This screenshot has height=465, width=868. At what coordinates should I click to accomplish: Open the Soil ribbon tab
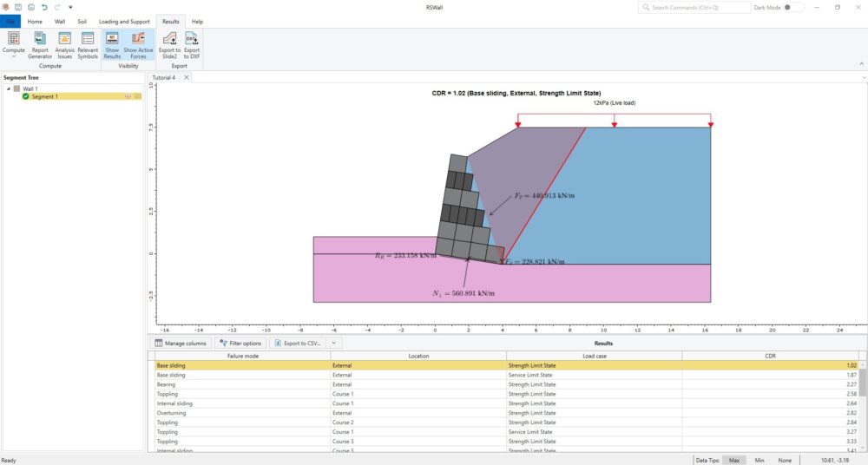pyautogui.click(x=82, y=21)
